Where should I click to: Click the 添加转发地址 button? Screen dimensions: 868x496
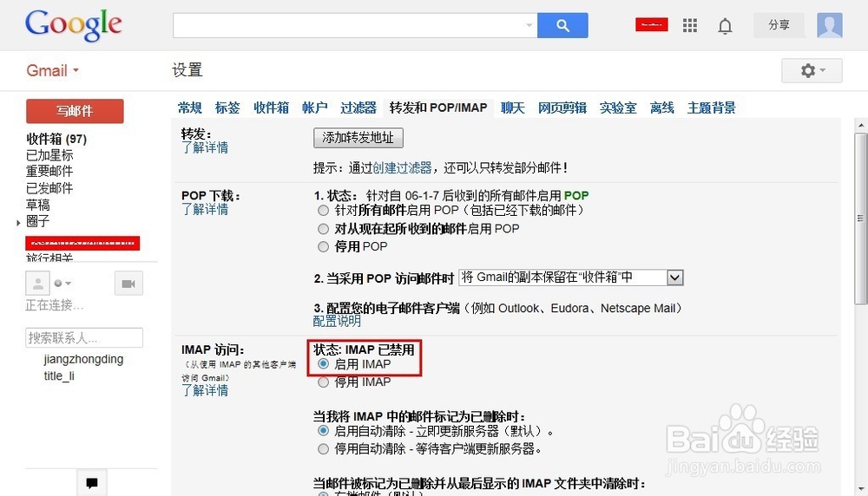pyautogui.click(x=358, y=138)
